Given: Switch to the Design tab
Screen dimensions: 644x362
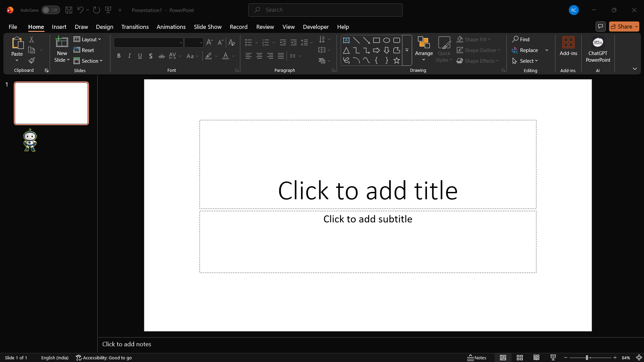Looking at the screenshot, I should click(105, 27).
